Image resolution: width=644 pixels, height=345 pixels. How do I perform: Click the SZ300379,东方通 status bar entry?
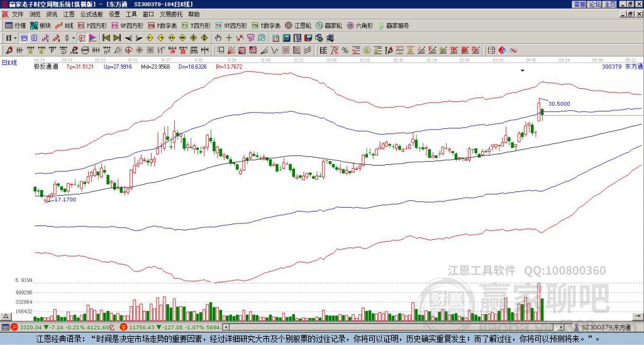(x=607, y=327)
